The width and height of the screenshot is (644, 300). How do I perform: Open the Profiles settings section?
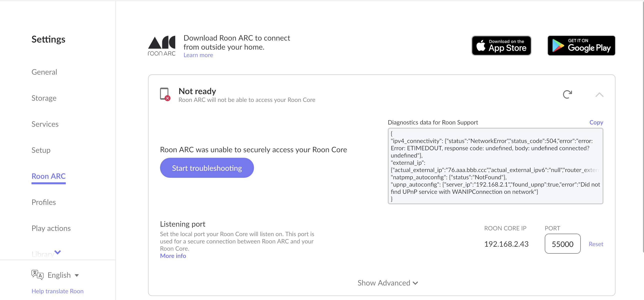click(x=44, y=202)
